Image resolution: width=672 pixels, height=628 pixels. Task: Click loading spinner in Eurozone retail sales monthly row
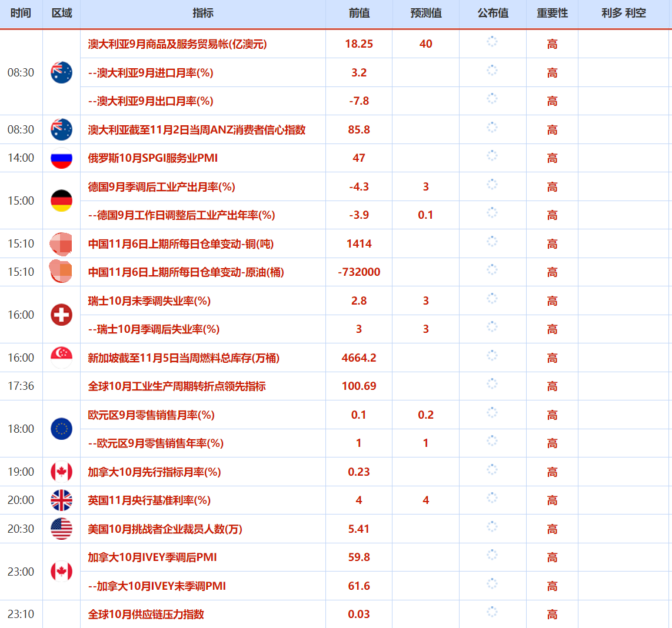[492, 413]
